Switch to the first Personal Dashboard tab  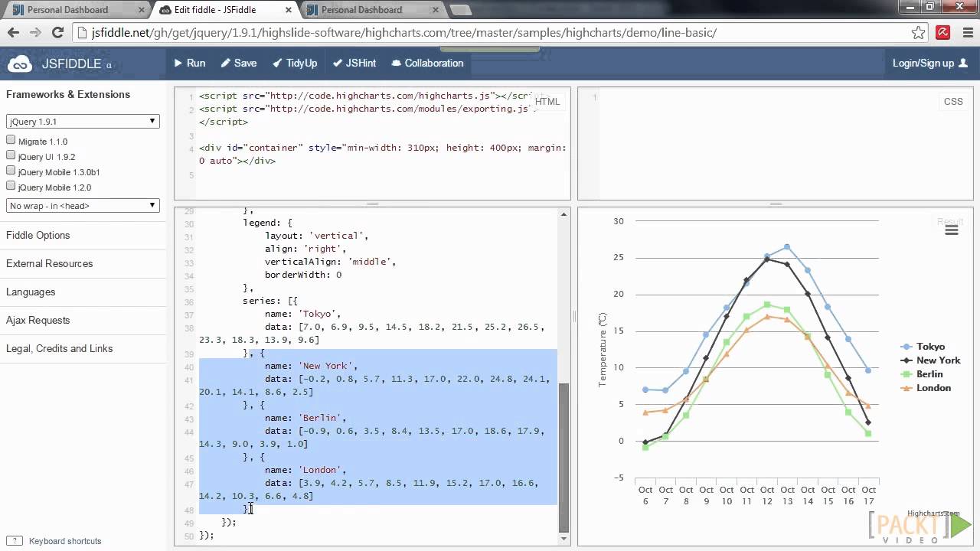click(75, 10)
